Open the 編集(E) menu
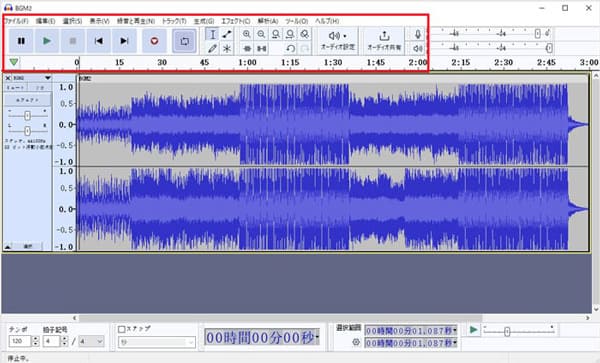Screen dimensions: 600x363 click(x=45, y=21)
